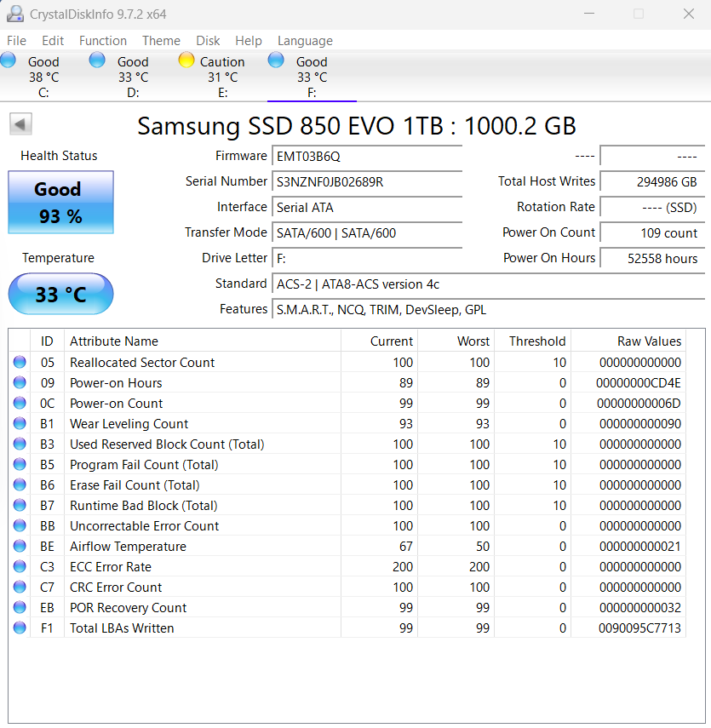Click the Serial Number field S3NZNF0JB02689R

367,181
